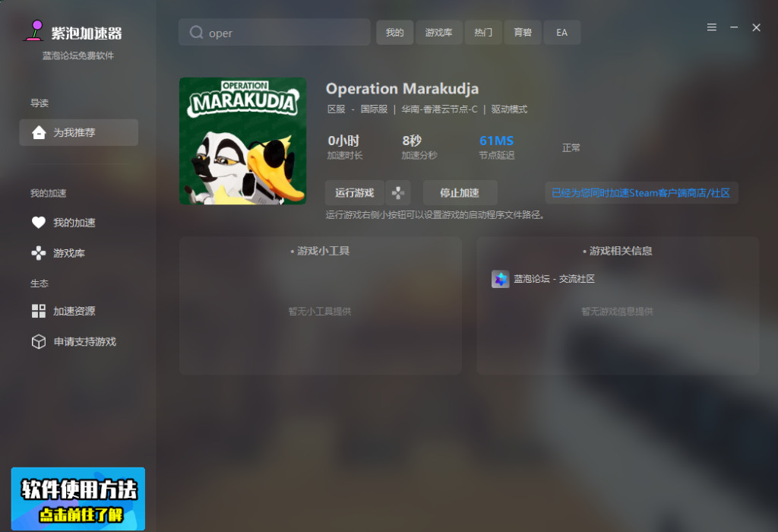Screen dimensions: 778x532
Task: Switch to the 游戏库 top tab
Action: [x=438, y=32]
